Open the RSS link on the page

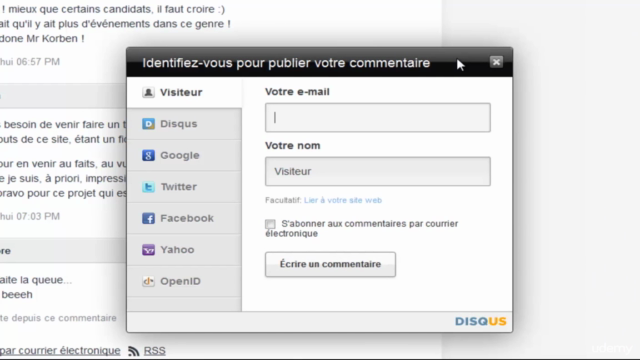[155, 351]
